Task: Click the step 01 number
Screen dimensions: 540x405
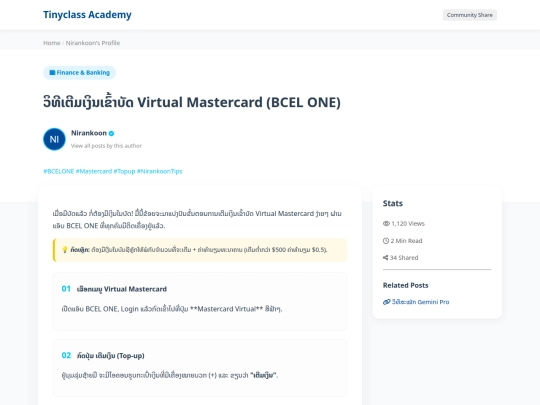Action: tap(66, 289)
